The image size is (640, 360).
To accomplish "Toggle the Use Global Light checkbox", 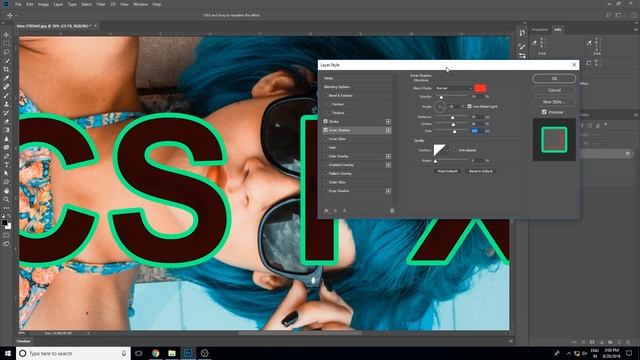I will coord(469,106).
